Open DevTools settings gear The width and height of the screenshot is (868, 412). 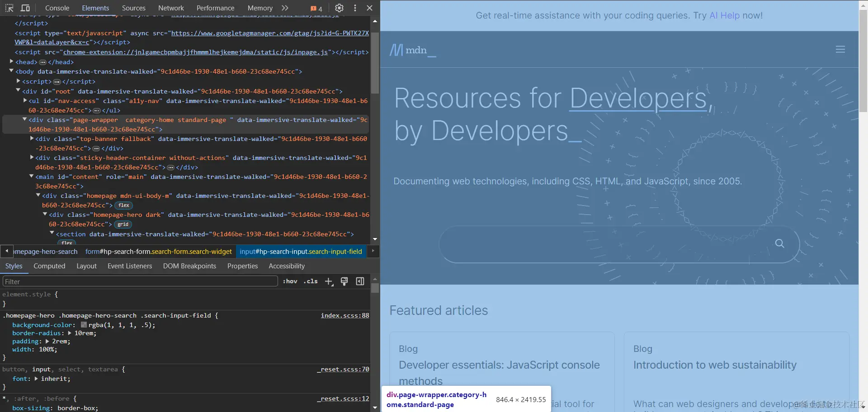pos(339,8)
